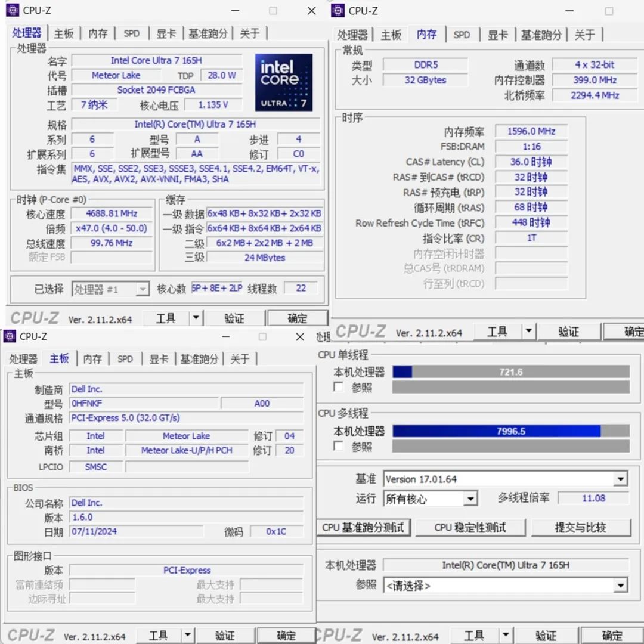Select 处理器 tab in memory window
The image size is (644, 644).
point(352,35)
